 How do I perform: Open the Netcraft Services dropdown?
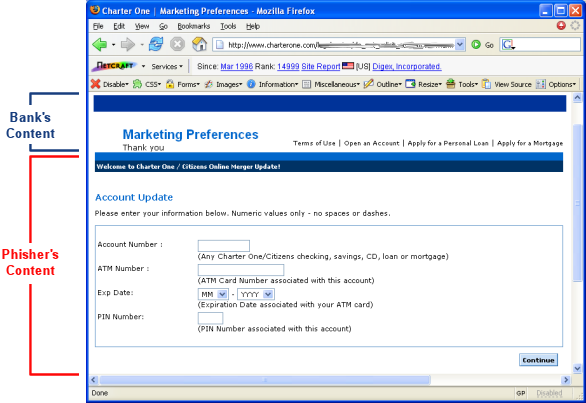coord(167,67)
